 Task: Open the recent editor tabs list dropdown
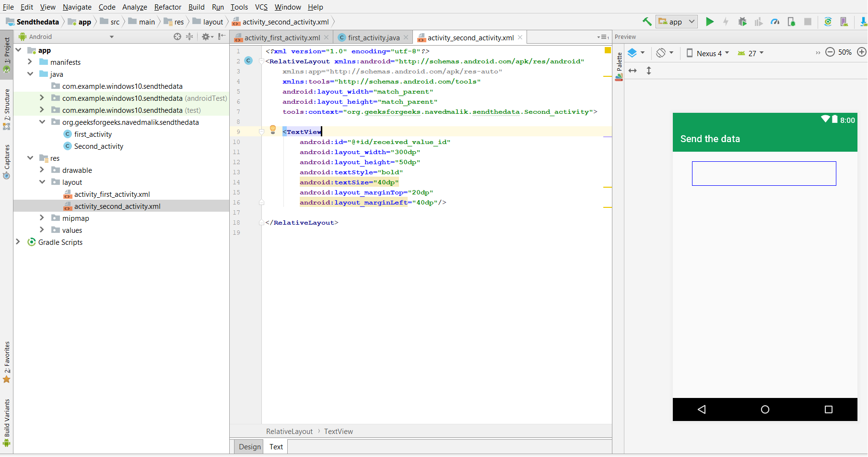603,37
